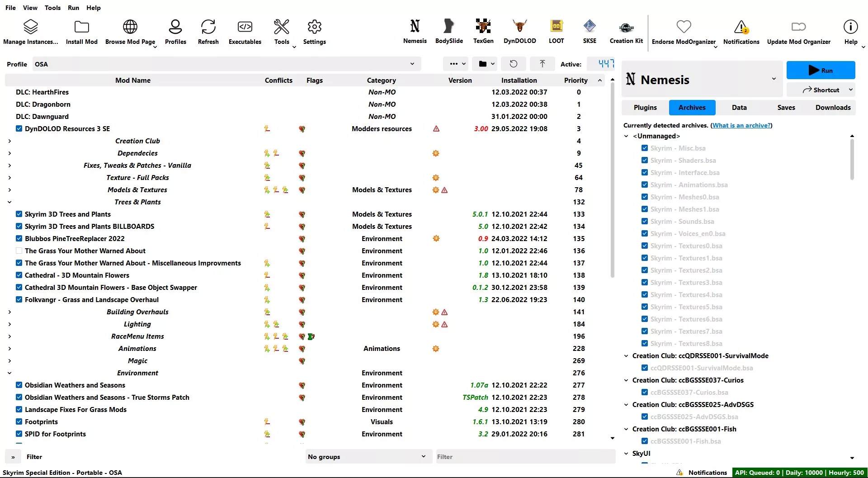The image size is (868, 478).
Task: Click warning flag on DynDOLOD Resources row
Action: point(436,129)
